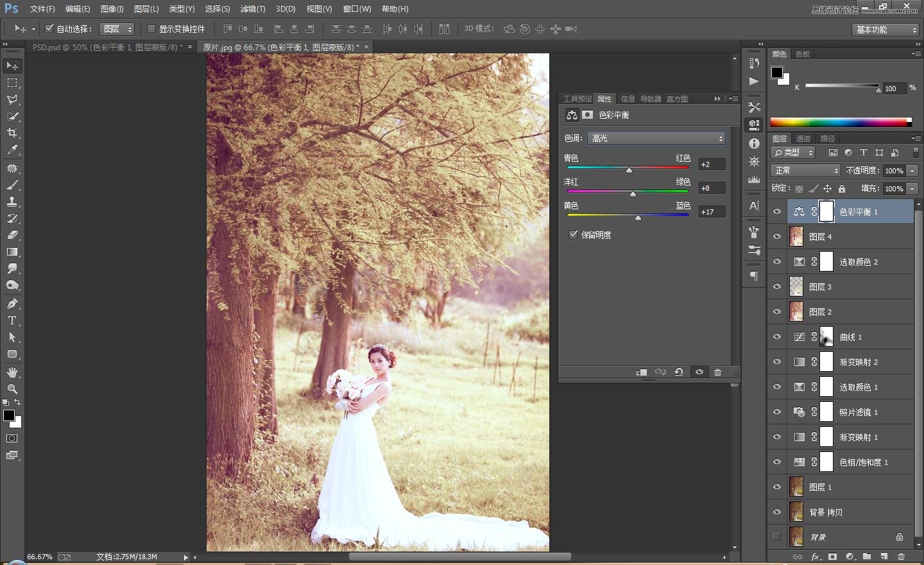
Task: Select the Pen tool
Action: click(12, 304)
